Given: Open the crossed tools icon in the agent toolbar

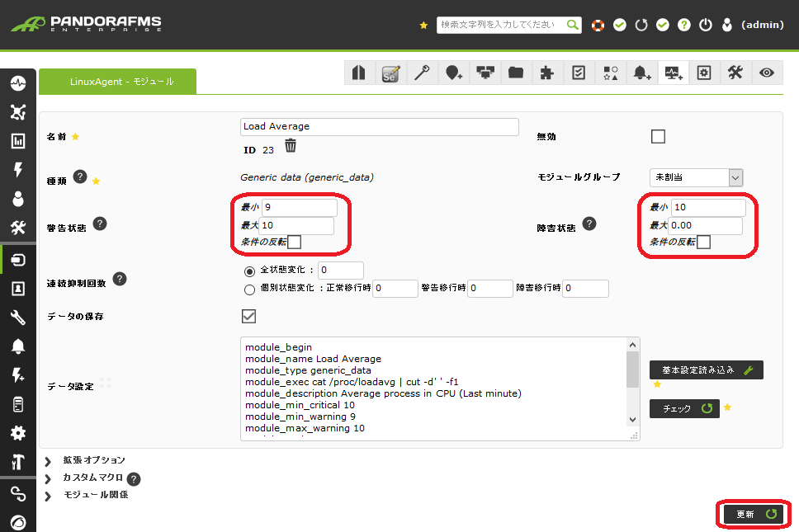Looking at the screenshot, I should [735, 73].
